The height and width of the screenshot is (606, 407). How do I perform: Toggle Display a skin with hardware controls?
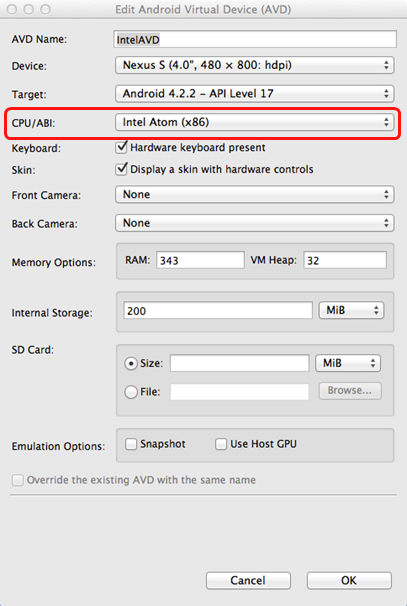[x=121, y=169]
